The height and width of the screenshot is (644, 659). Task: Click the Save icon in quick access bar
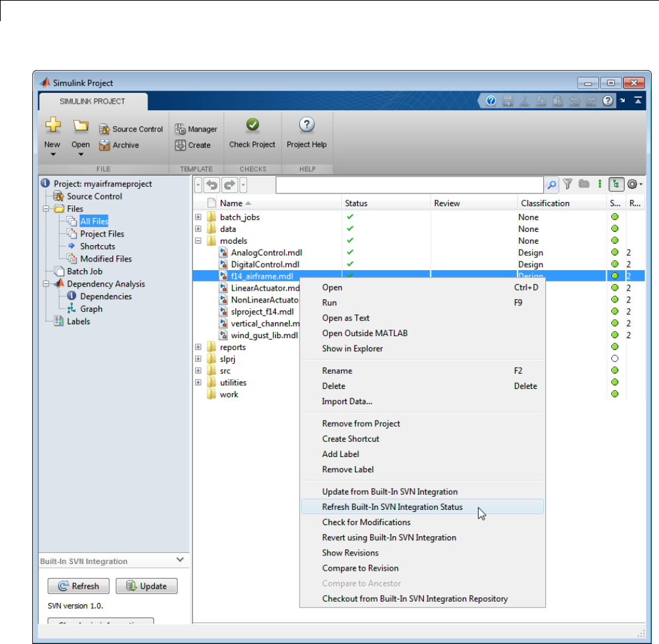click(x=508, y=101)
